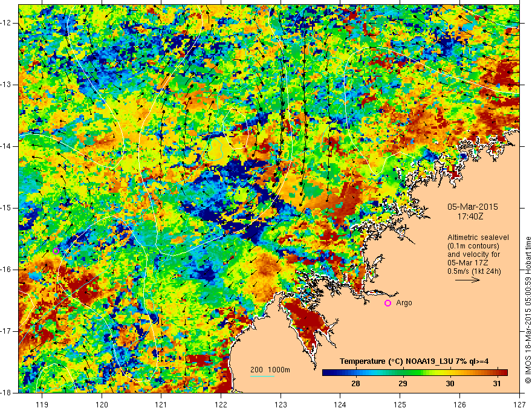
Task: Click the dark blue end of the colorbar
Action: click(x=326, y=373)
